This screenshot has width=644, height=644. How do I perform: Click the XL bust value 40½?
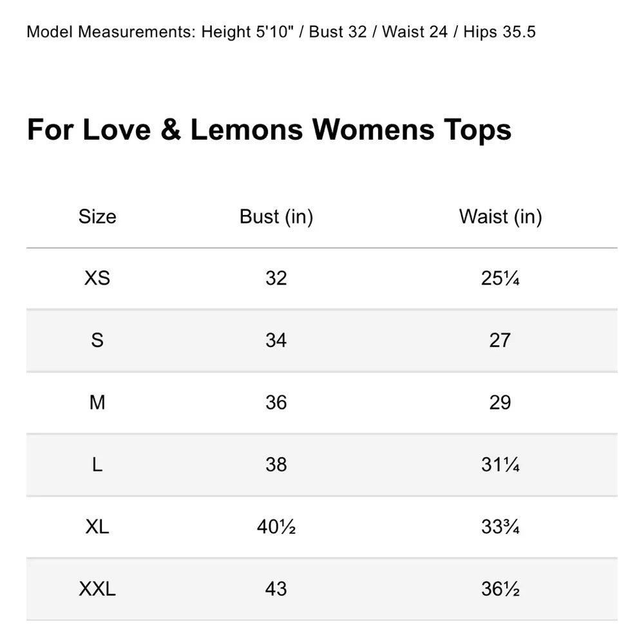point(276,527)
